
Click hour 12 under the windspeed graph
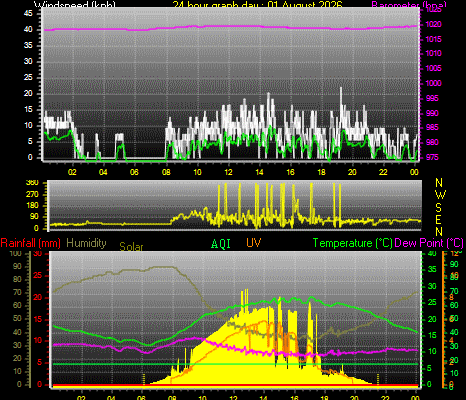coord(228,172)
